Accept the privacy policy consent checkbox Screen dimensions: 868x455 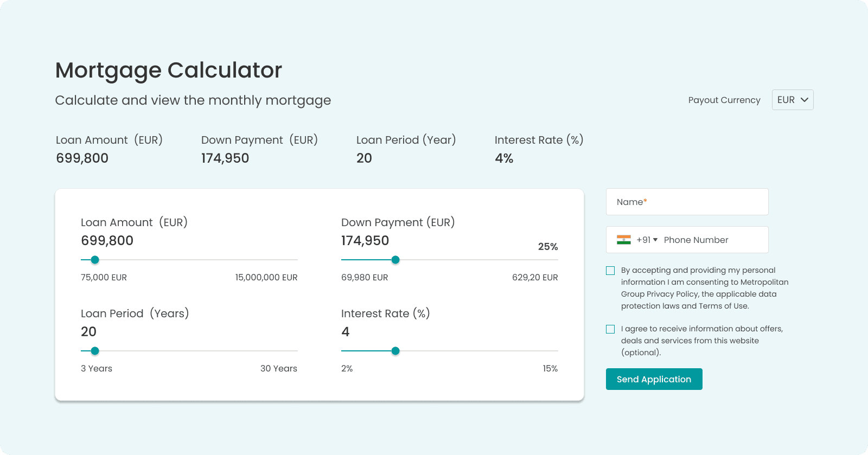point(610,271)
